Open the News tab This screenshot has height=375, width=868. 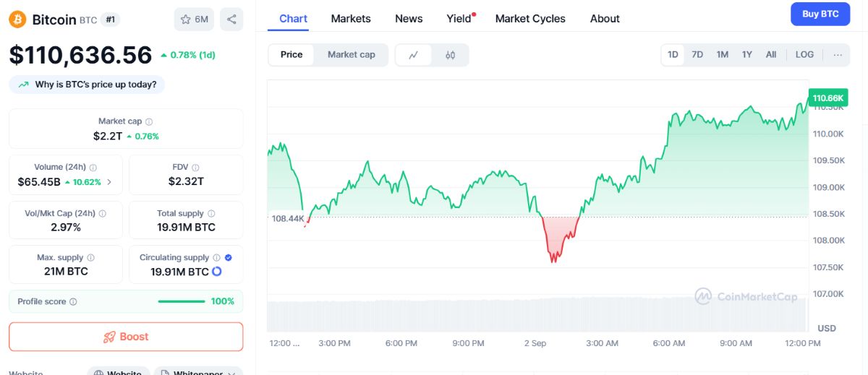click(x=409, y=19)
